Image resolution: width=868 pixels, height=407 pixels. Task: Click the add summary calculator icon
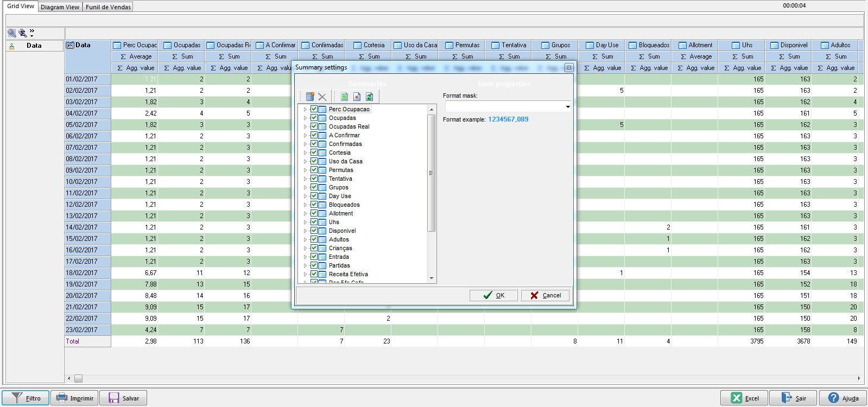point(310,97)
